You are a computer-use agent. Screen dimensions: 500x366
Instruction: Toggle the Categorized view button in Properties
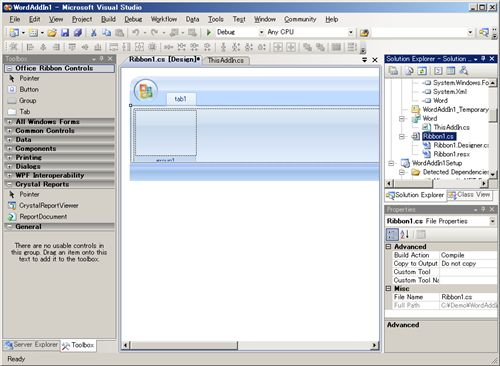click(392, 235)
